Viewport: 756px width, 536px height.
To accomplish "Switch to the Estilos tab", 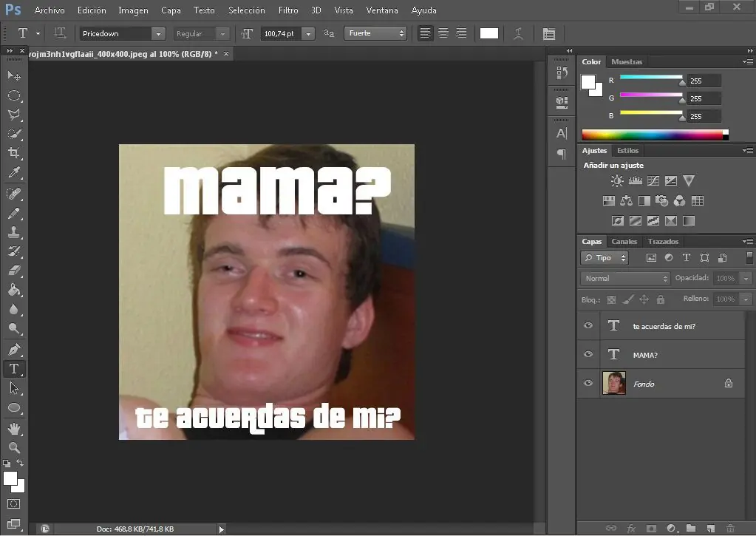I will 627,151.
